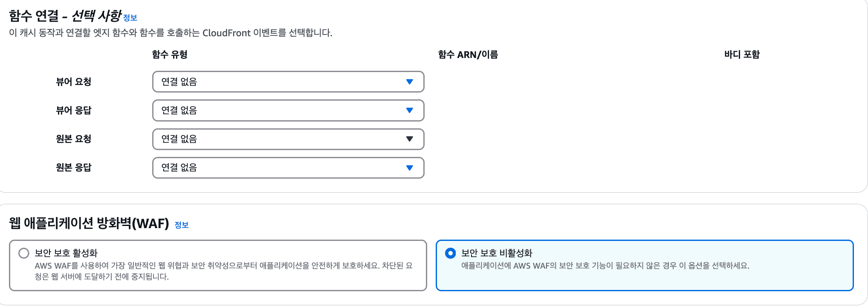Click the 함수 연결 section heading
Viewport: 868px width, 307px height.
click(x=65, y=16)
